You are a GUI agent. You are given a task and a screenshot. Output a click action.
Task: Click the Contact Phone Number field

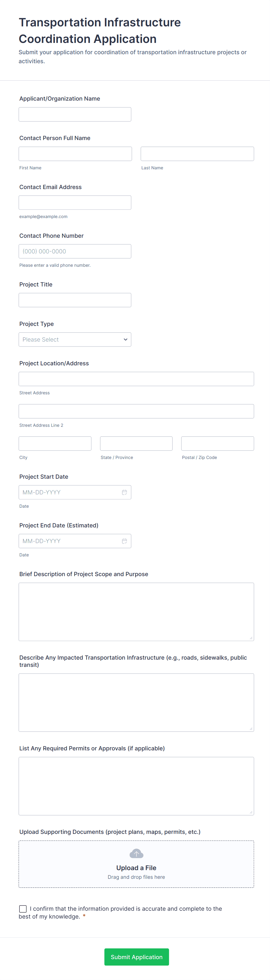pos(75,251)
